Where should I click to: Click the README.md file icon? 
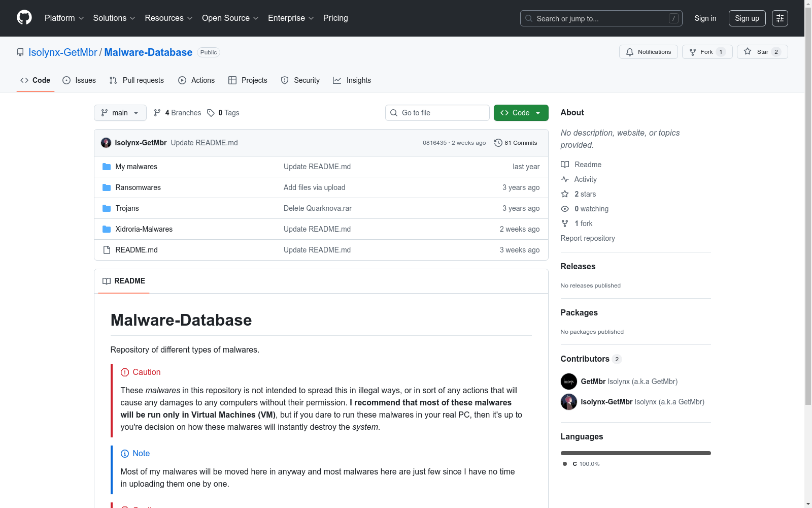[x=107, y=250]
